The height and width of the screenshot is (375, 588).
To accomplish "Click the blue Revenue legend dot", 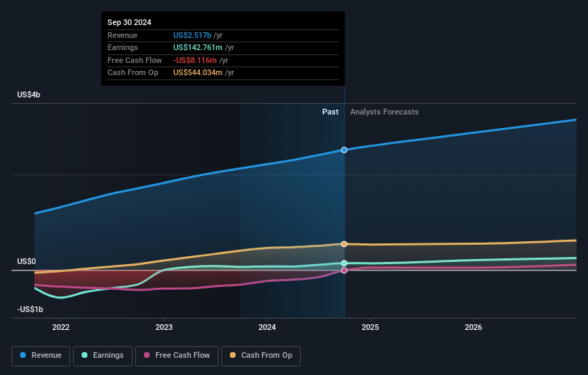I will pyautogui.click(x=23, y=355).
